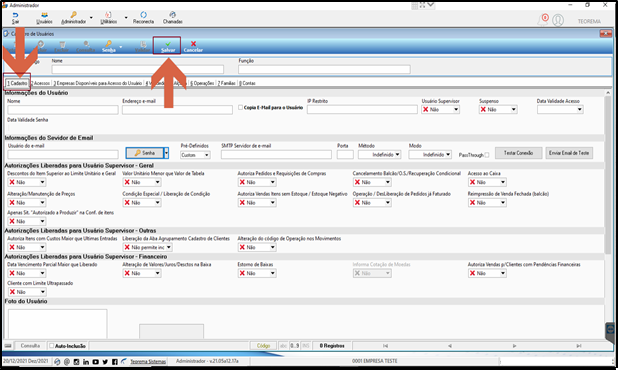Click the notification bell icon
The height and width of the screenshot is (370, 618).
pos(544,20)
